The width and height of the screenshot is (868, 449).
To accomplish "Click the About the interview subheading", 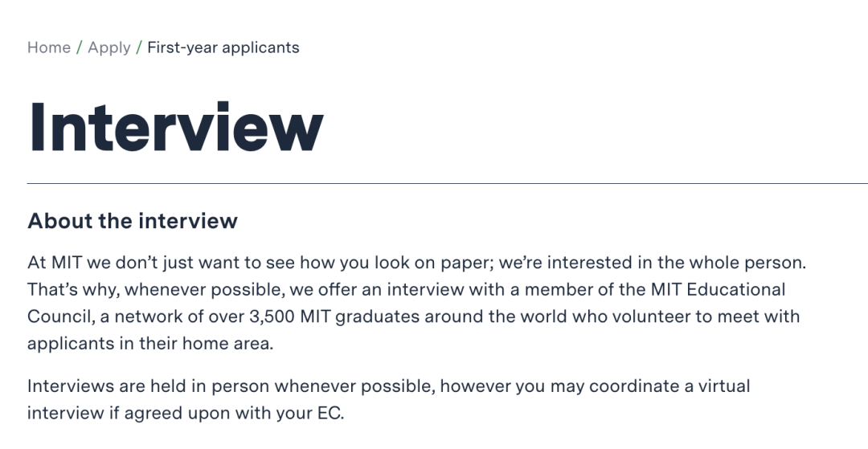I will 133,221.
